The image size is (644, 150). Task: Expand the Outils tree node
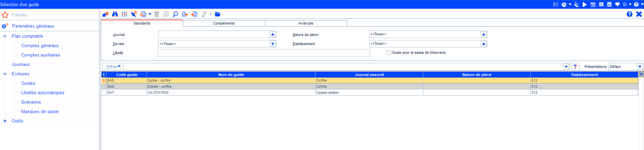click(5, 121)
